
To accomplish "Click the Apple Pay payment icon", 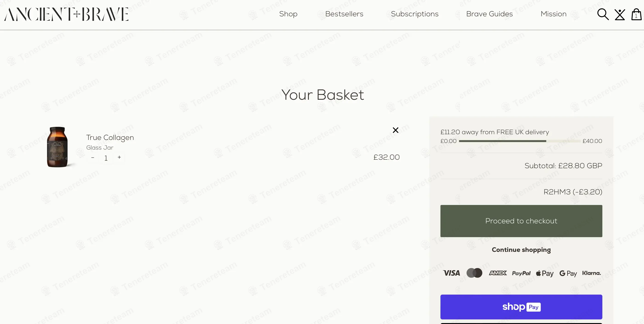I will (x=544, y=273).
